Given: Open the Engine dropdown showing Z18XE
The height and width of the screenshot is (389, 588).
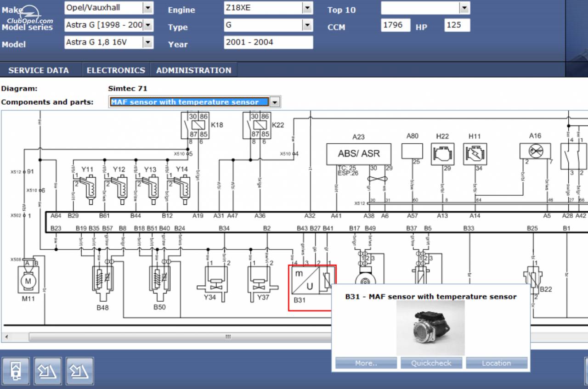Looking at the screenshot, I should (307, 8).
